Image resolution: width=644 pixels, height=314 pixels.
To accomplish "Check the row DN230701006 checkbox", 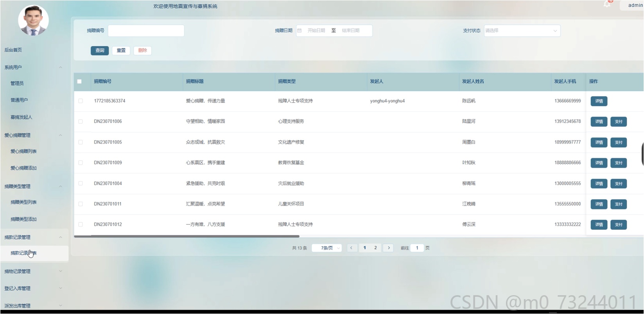I will click(x=81, y=121).
